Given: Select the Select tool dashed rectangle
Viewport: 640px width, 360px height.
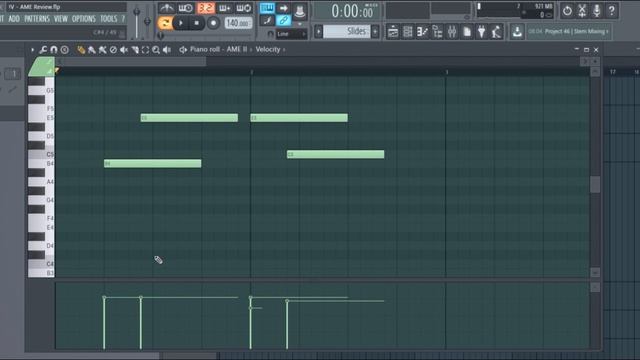Looking at the screenshot, I should (x=145, y=50).
